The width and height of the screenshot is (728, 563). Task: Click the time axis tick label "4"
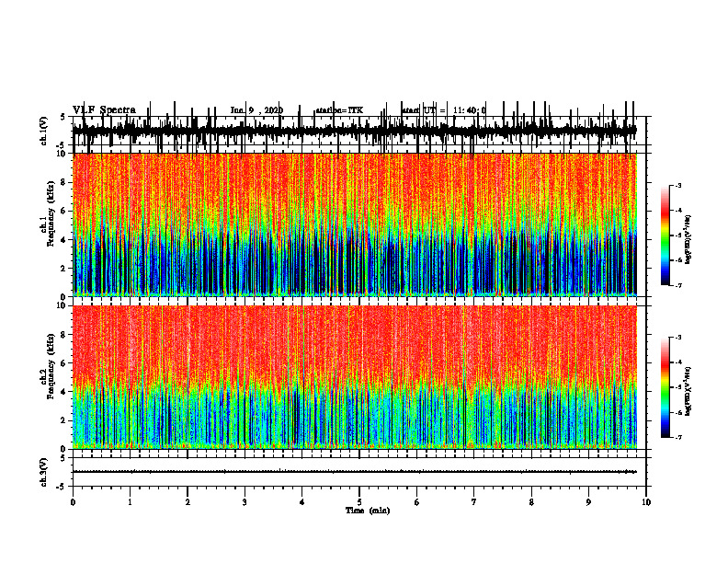pos(302,502)
